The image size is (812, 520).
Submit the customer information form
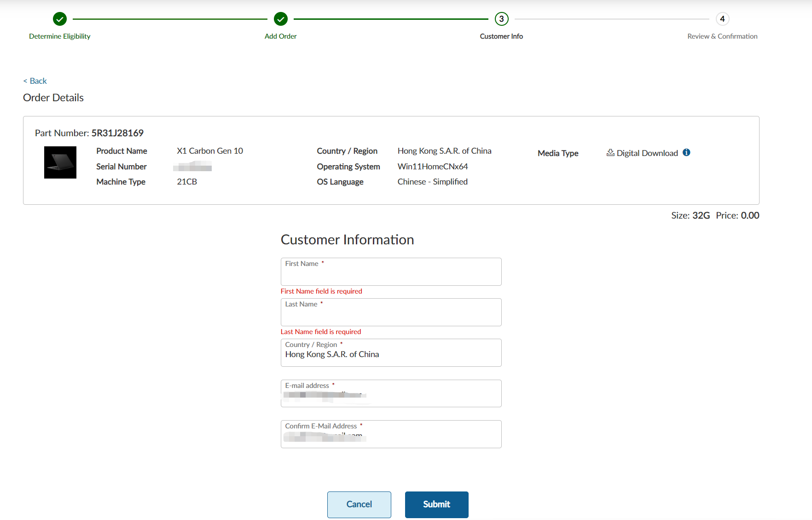(x=437, y=504)
